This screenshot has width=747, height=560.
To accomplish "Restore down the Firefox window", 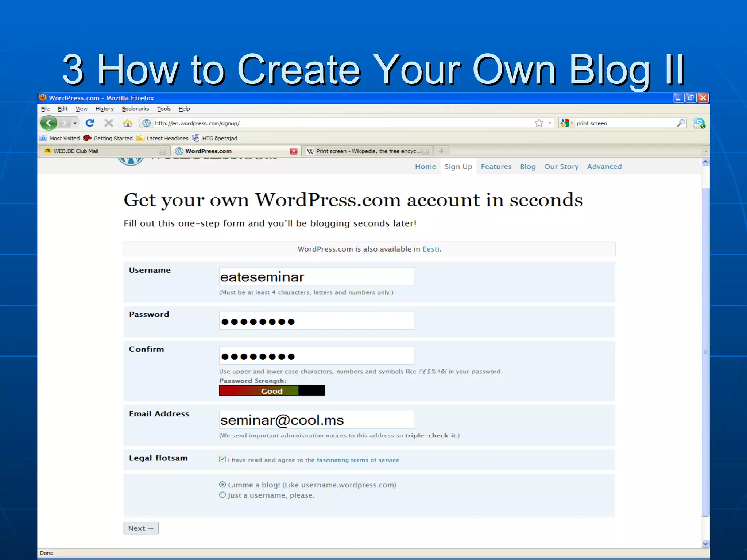I will tap(691, 98).
